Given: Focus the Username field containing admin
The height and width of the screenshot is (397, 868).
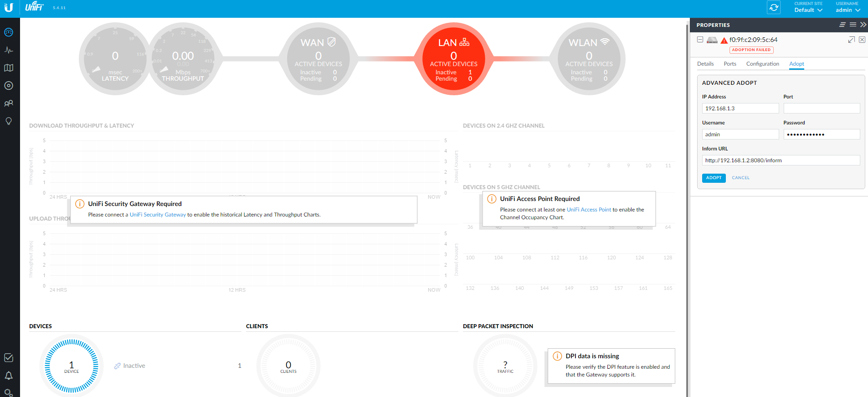Looking at the screenshot, I should (740, 134).
